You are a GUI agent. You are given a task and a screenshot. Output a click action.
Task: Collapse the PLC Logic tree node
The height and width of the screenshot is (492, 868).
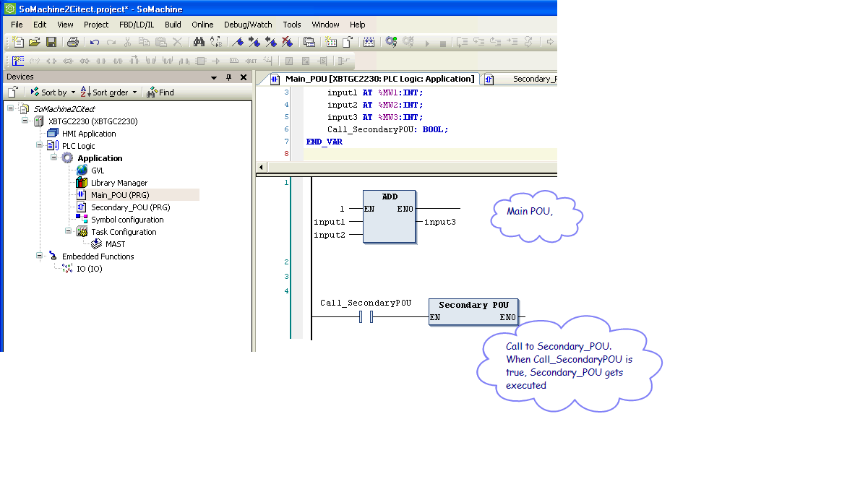click(39, 146)
